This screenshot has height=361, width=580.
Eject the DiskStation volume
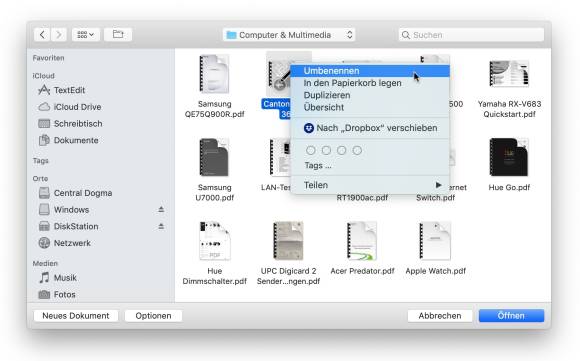pyautogui.click(x=161, y=226)
